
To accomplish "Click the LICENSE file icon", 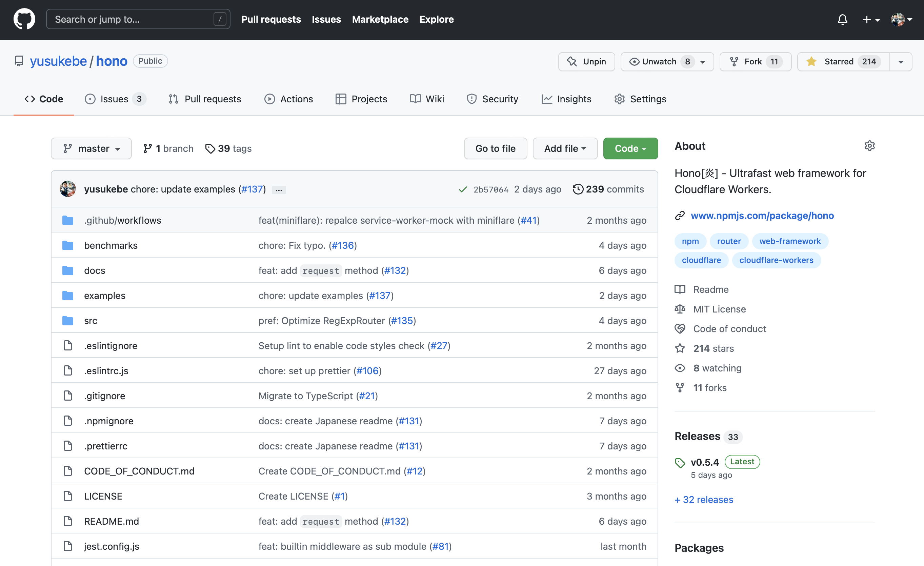I will coord(67,496).
